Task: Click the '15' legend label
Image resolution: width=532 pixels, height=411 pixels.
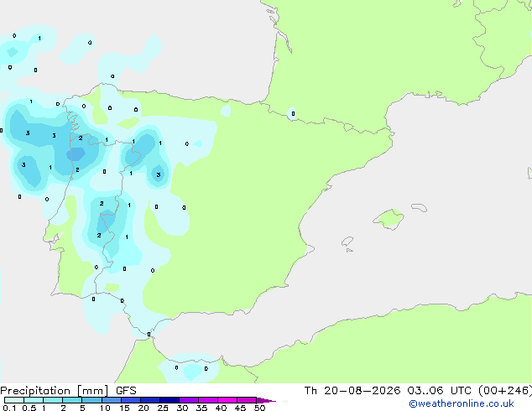Action: point(124,408)
